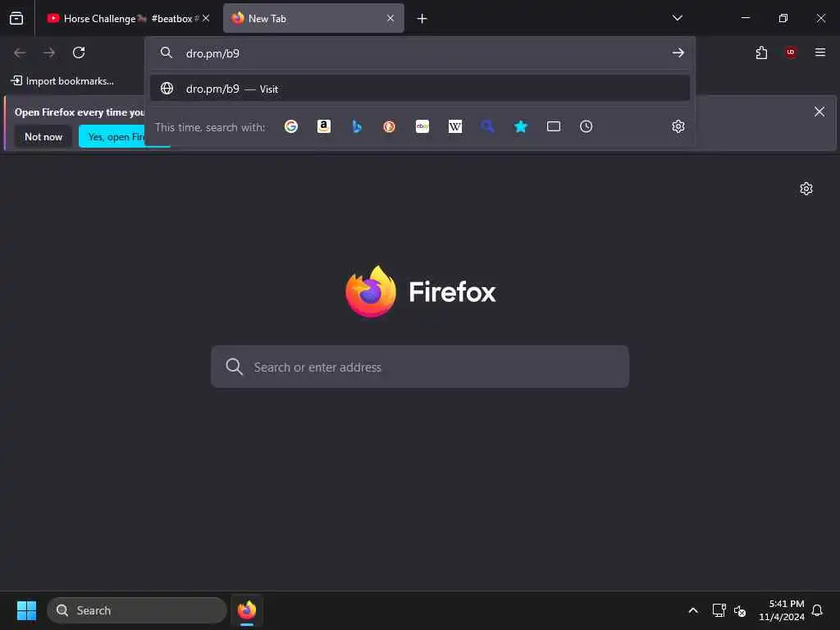Image resolution: width=840 pixels, height=630 pixels.
Task: Open the clock showing 5:41 PM
Action: [782, 610]
